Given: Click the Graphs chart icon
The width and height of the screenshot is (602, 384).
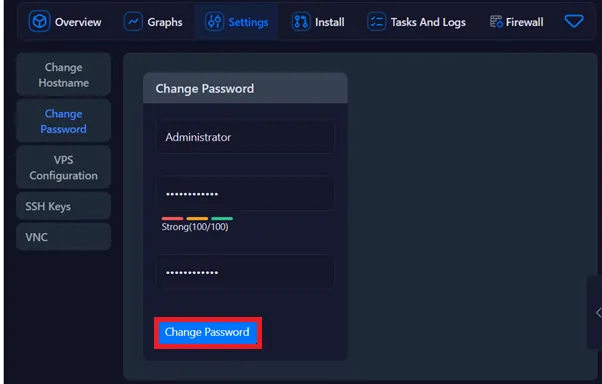Looking at the screenshot, I should (133, 22).
